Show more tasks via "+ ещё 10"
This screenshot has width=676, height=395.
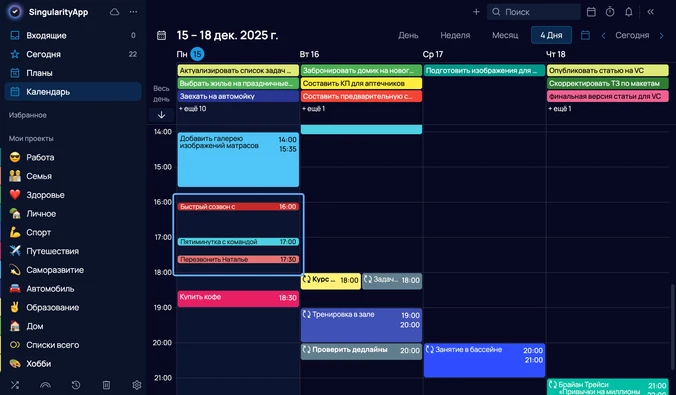193,109
